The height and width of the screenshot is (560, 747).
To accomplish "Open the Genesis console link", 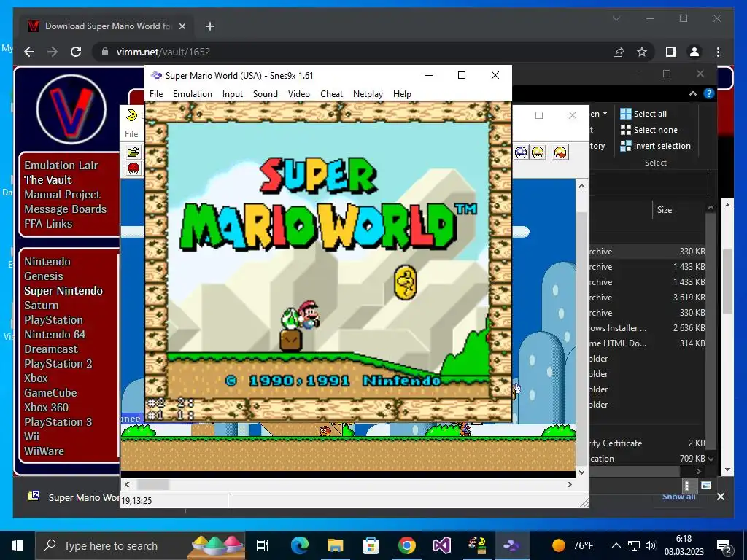I will (43, 276).
